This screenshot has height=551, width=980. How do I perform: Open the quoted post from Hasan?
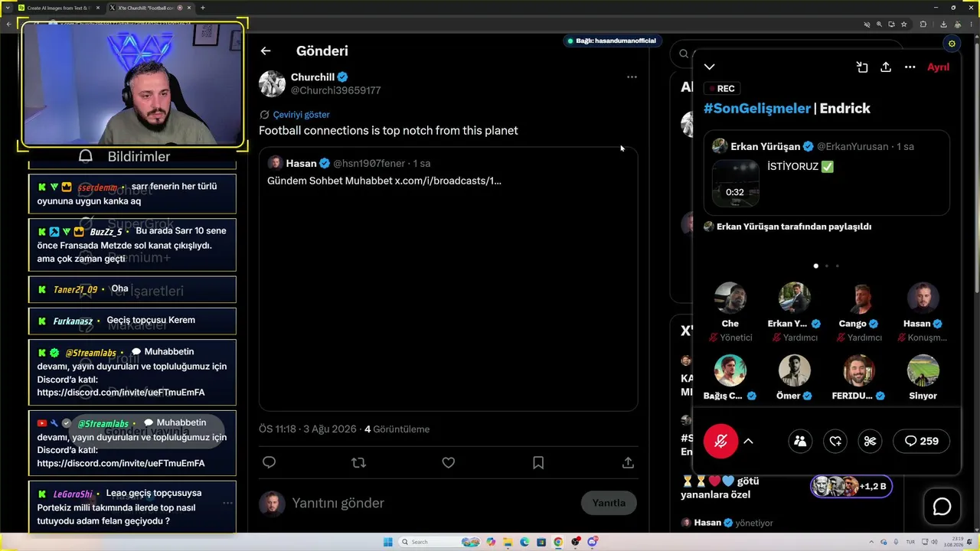pos(448,279)
